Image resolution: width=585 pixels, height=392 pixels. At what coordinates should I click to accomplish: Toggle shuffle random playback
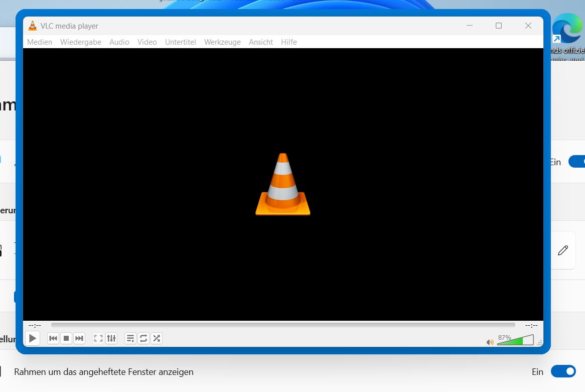[x=157, y=338]
